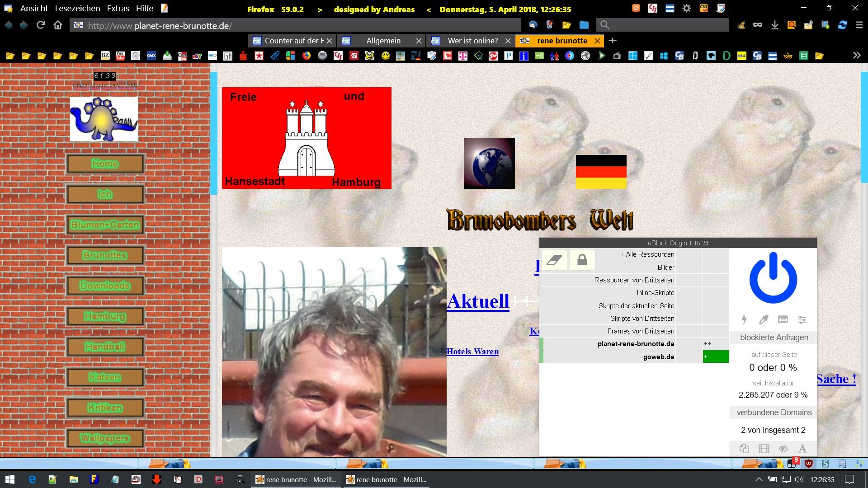Click Firefox downloads arrow icon

[774, 25]
